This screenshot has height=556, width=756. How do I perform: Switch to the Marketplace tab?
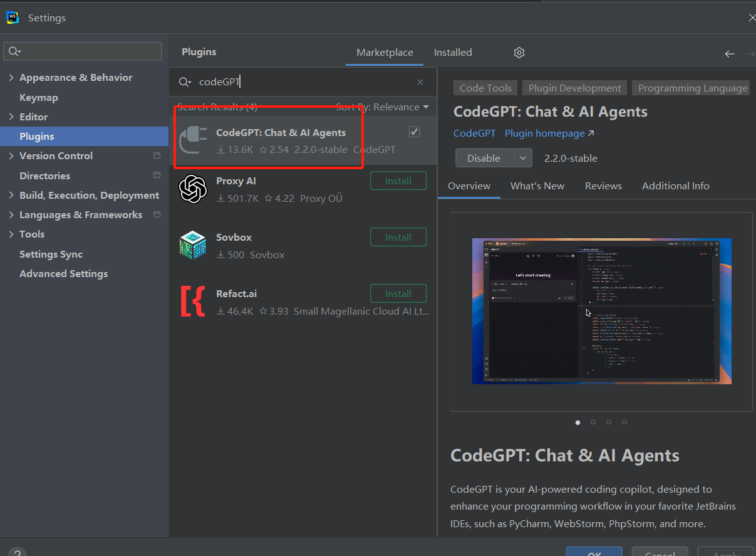(385, 53)
